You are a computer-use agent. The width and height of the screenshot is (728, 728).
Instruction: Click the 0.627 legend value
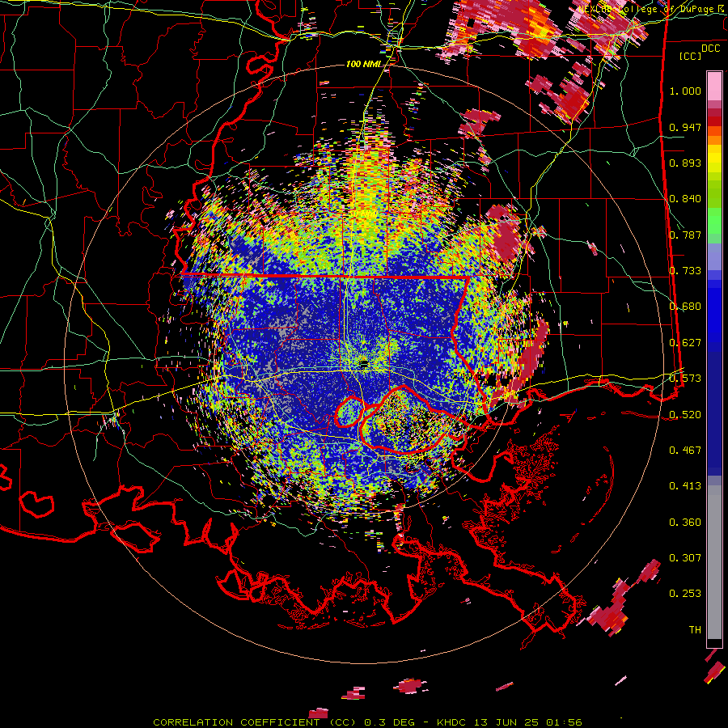pos(685,343)
